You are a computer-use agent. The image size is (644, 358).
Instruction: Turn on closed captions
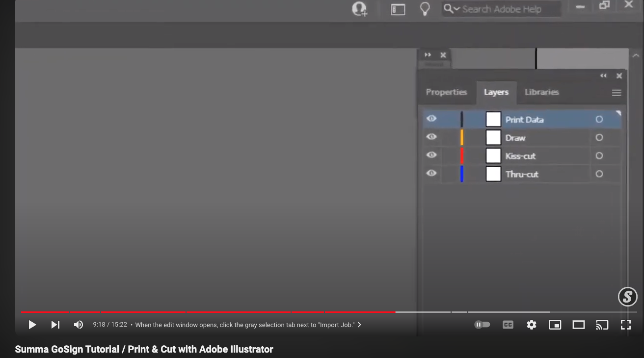coord(508,325)
